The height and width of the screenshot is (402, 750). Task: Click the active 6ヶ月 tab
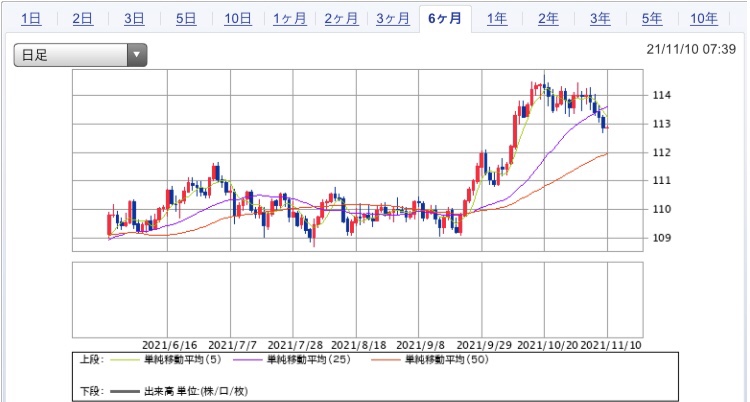coord(445,19)
